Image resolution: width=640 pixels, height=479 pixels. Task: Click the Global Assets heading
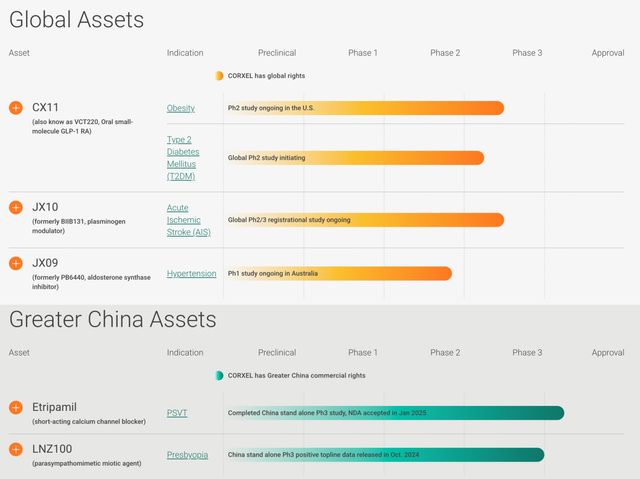[77, 20]
